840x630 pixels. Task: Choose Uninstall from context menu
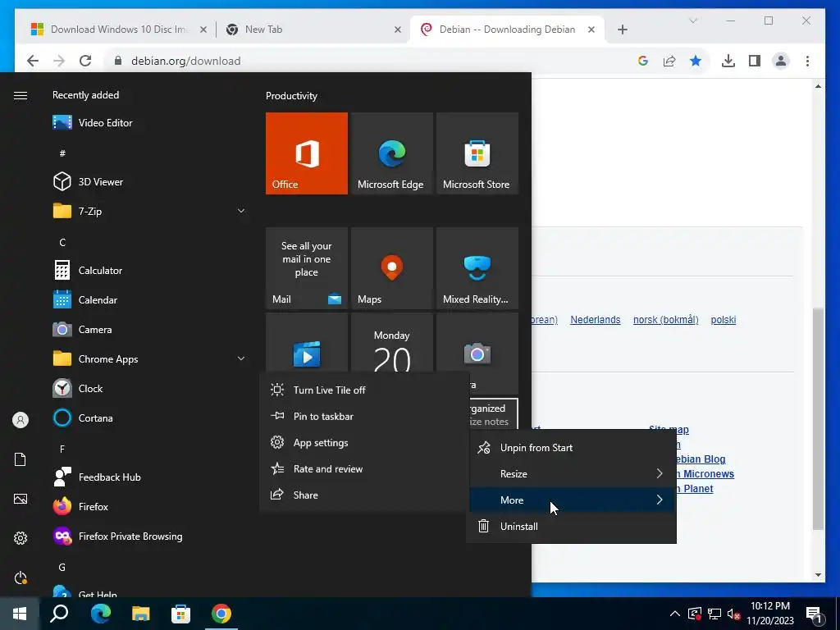(x=572, y=526)
